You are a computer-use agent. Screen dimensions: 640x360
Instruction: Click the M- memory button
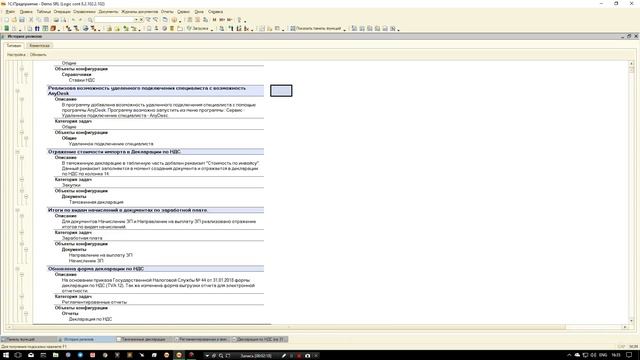(x=229, y=20)
